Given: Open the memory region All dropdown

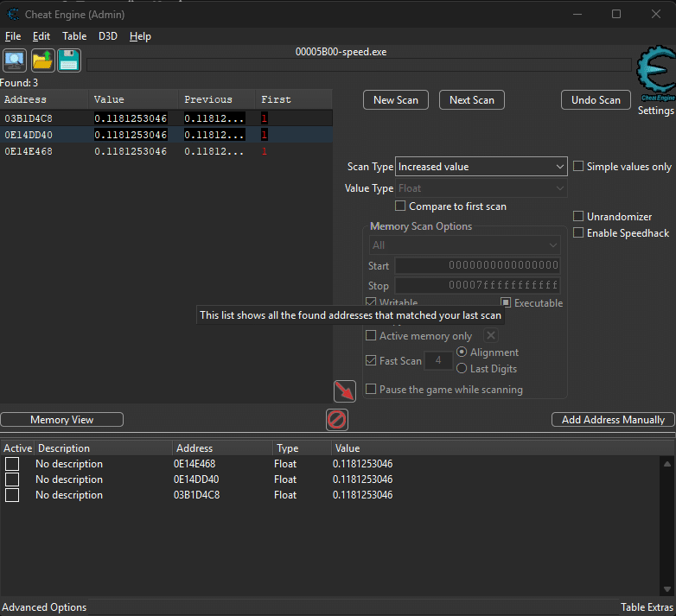Looking at the screenshot, I should 464,245.
